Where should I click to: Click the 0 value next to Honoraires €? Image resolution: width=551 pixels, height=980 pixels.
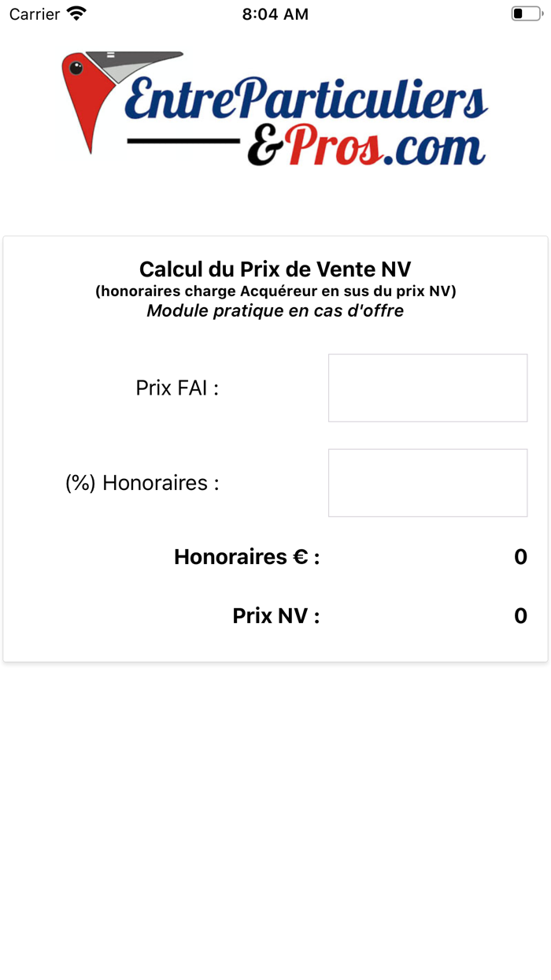point(520,556)
